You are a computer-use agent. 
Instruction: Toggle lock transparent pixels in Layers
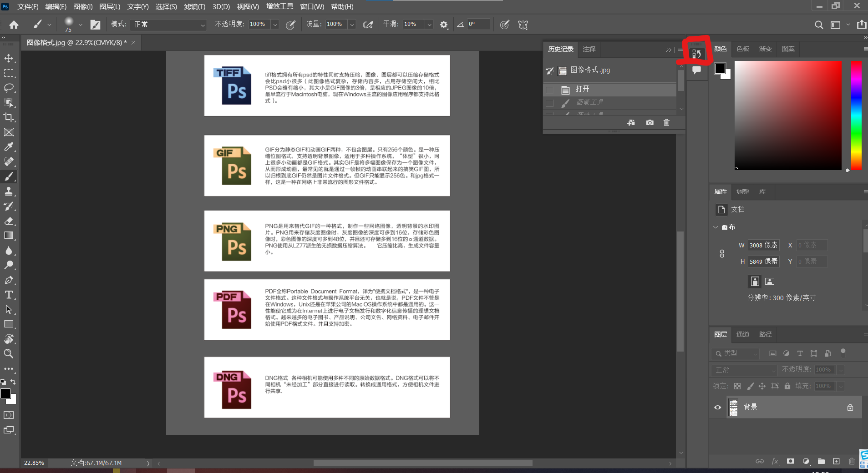click(737, 386)
